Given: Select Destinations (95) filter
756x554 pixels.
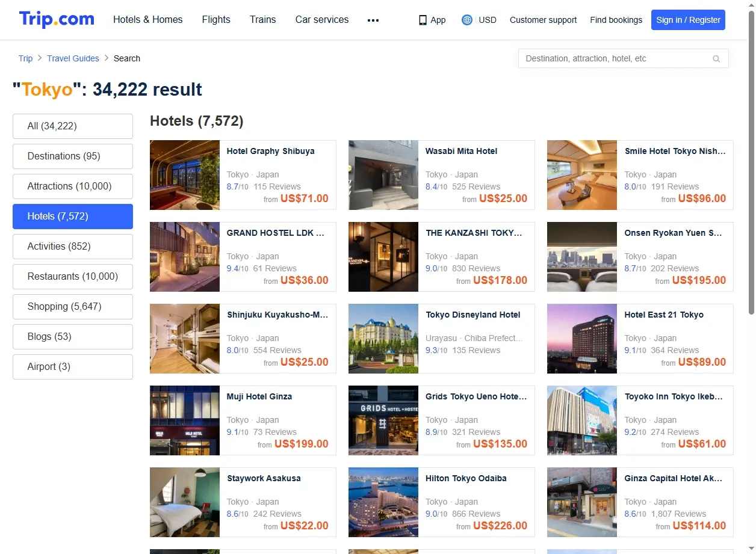Looking at the screenshot, I should click(x=73, y=156).
